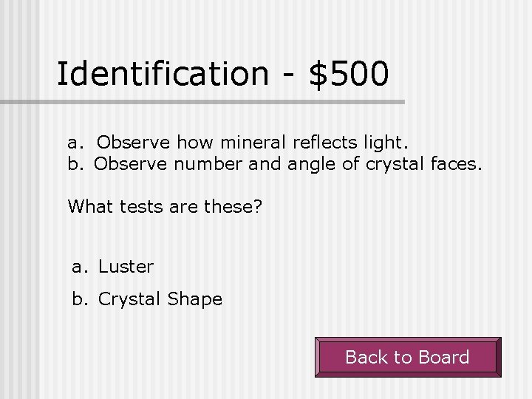Image resolution: width=532 pixels, height=399 pixels.
Task: Click the Back to Board button
Action: click(407, 358)
